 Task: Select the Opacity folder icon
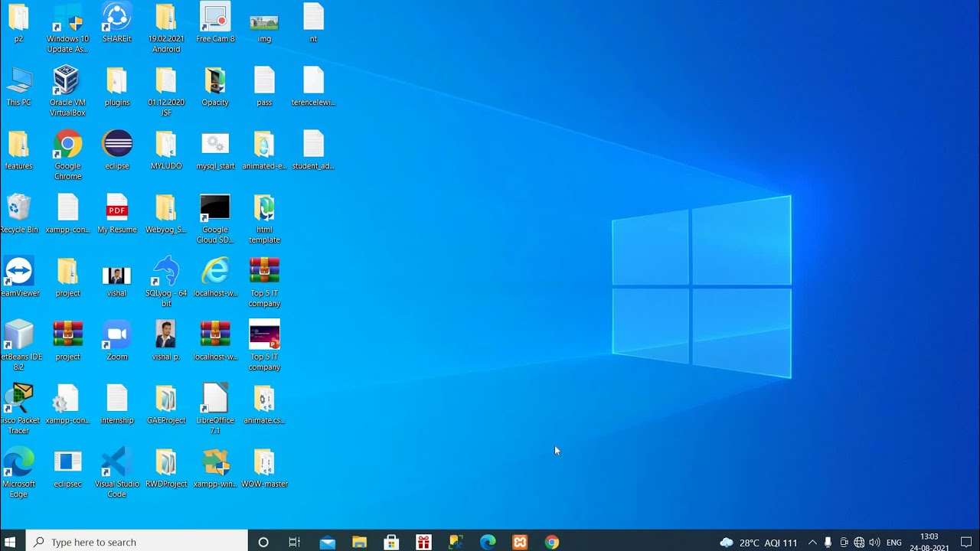[215, 81]
